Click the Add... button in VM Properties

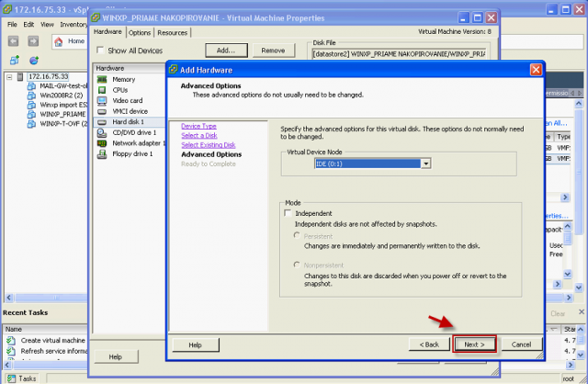[x=226, y=51]
